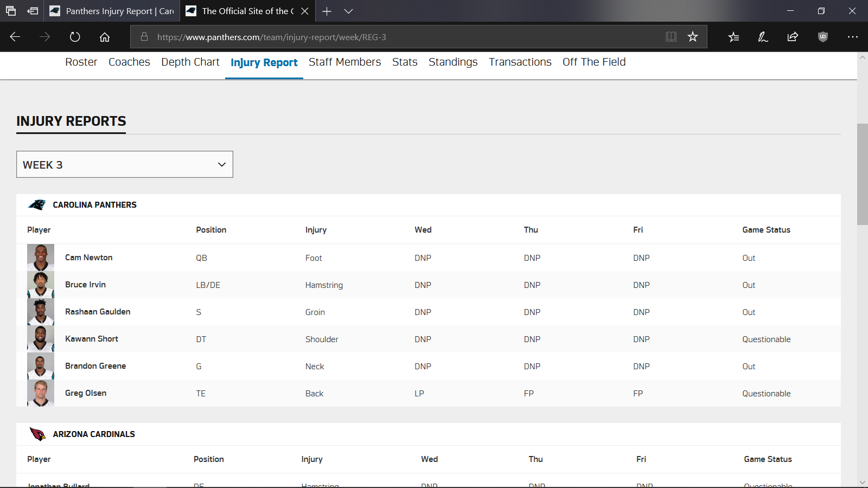This screenshot has height=488, width=868.
Task: Click the scrollbar up arrow
Action: coord(863,57)
